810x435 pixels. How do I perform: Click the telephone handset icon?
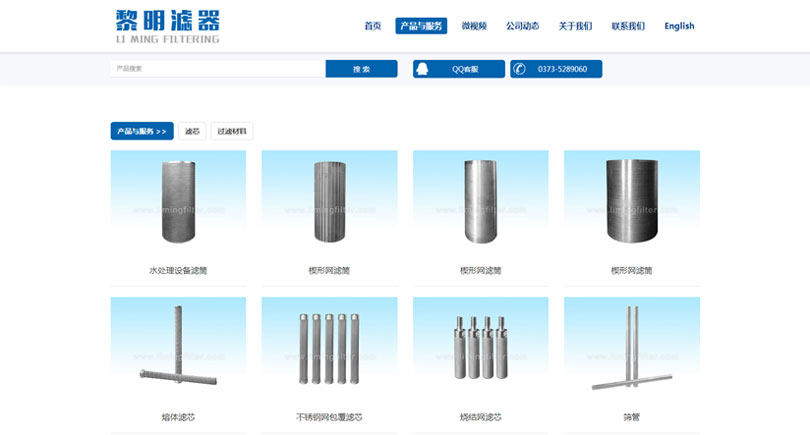tap(519, 69)
